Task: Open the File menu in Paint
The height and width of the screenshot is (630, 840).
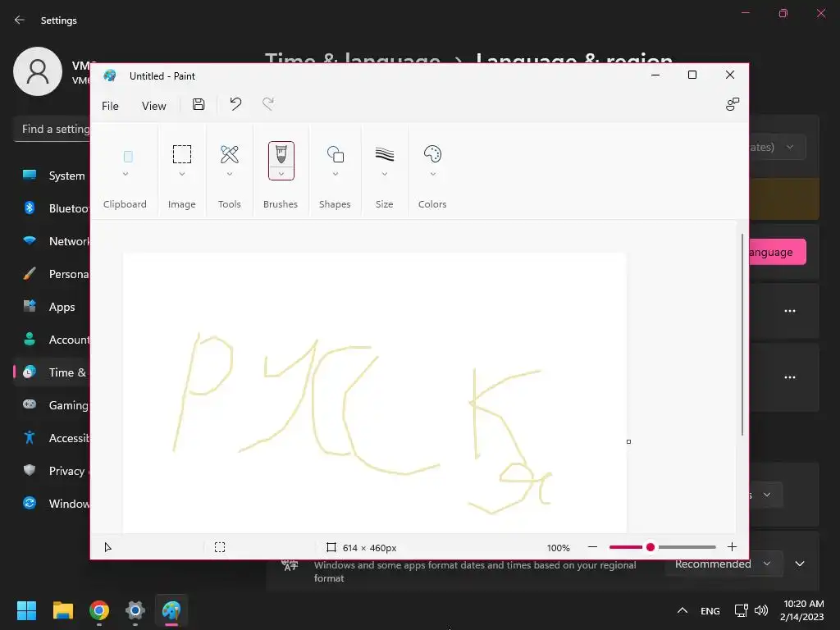Action: pos(111,106)
